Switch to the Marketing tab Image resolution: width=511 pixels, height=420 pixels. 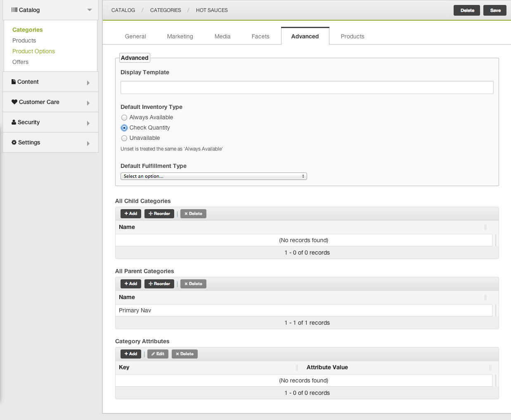(180, 36)
